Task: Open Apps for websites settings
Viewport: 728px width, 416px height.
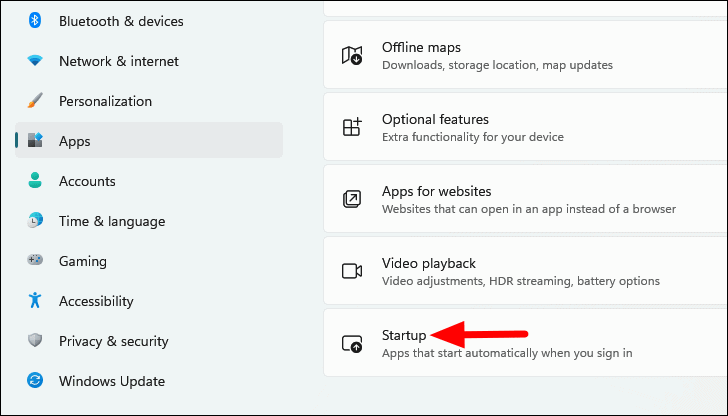Action: tap(526, 199)
